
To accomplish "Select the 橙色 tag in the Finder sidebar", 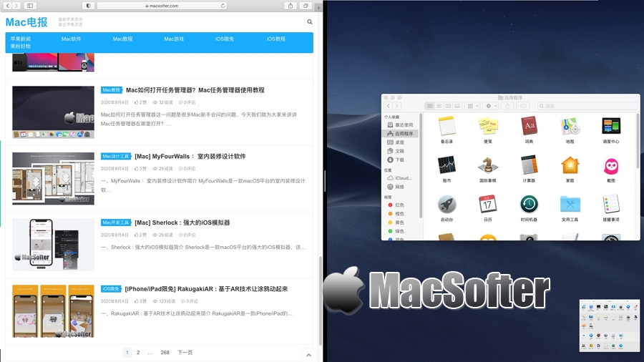I will pos(401,213).
